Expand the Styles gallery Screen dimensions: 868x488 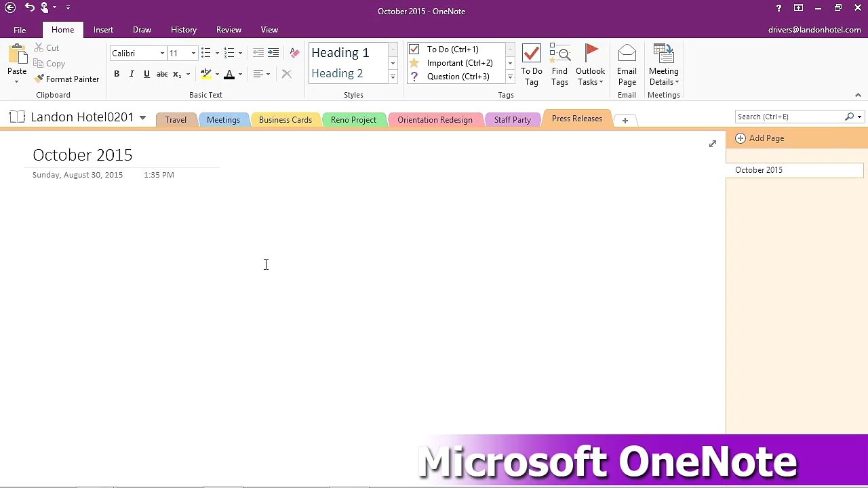pos(393,77)
